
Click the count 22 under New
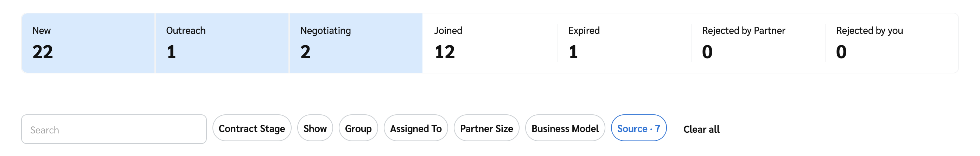pyautogui.click(x=43, y=52)
